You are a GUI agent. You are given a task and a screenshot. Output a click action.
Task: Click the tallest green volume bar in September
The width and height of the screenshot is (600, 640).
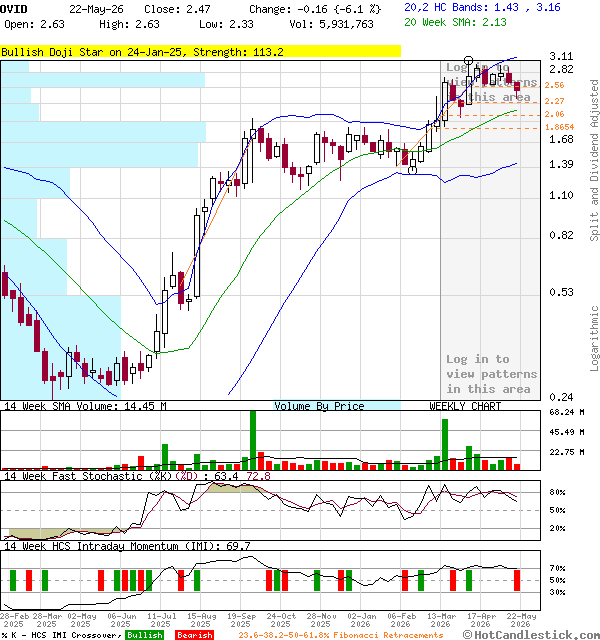[253, 440]
